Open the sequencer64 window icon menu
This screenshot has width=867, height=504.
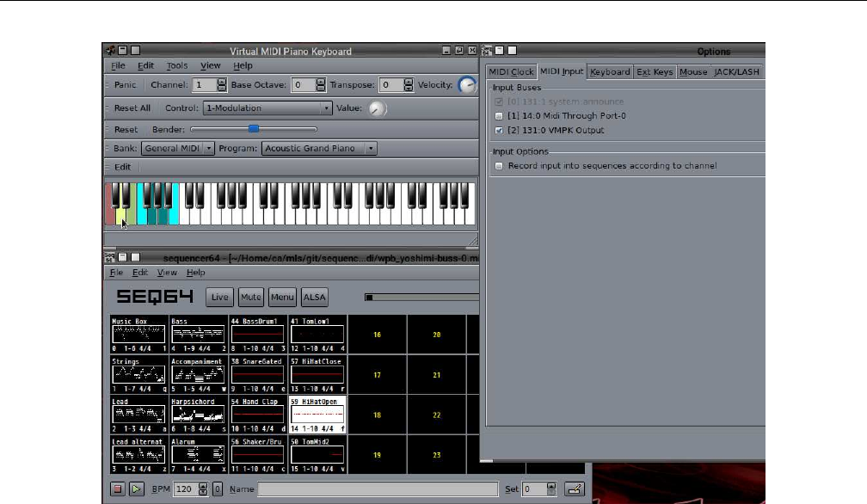pos(110,257)
